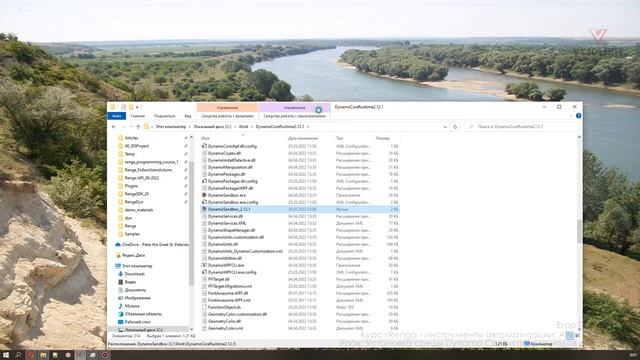Image resolution: width=640 pixels, height=360 pixels.
Task: Open Главная ribbon tab
Action: click(x=138, y=116)
